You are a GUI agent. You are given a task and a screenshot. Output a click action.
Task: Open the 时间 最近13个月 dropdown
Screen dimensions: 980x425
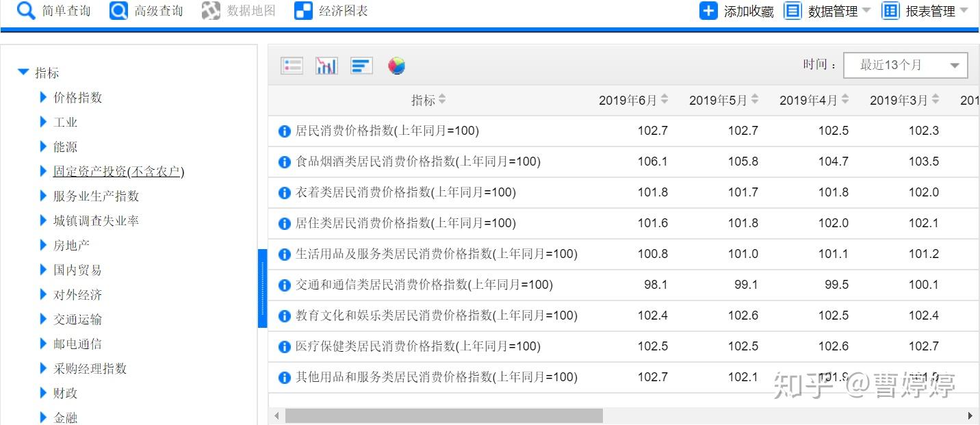(905, 66)
